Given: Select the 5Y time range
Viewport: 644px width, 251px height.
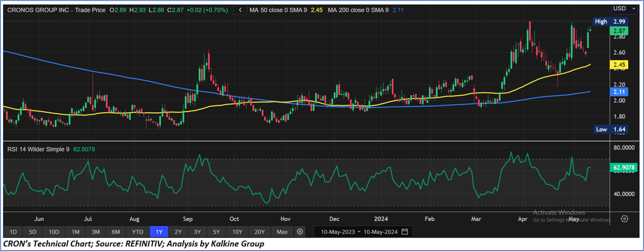Looking at the screenshot, I should point(216,232).
